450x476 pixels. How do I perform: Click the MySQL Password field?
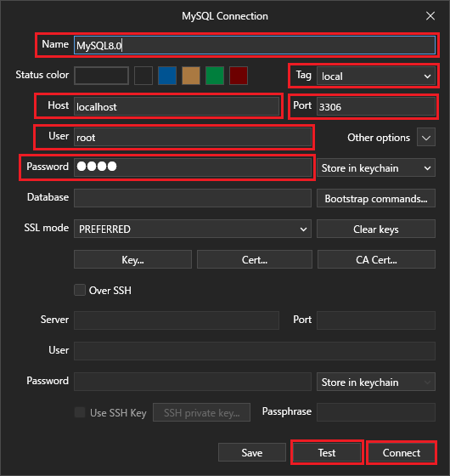coord(193,167)
